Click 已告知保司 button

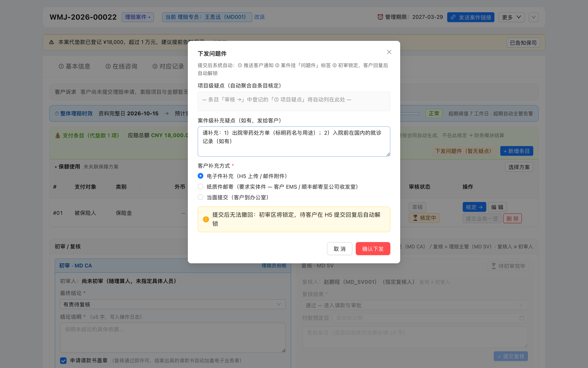tap(523, 43)
